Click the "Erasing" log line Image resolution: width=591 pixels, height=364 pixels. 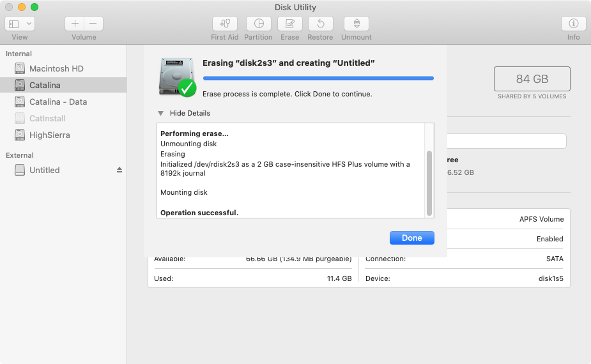coord(173,154)
